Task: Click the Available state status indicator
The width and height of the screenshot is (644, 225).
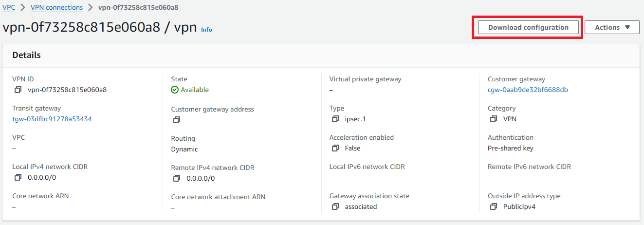Action: coord(190,90)
